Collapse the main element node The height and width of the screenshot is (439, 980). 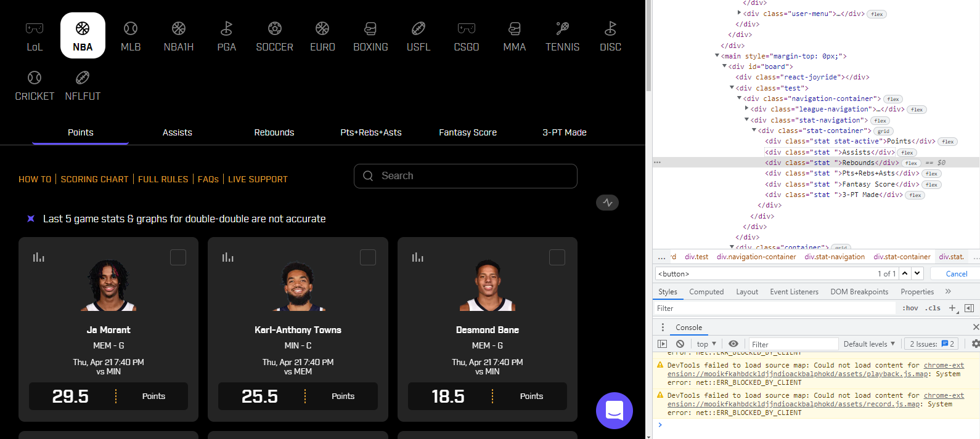tap(717, 55)
